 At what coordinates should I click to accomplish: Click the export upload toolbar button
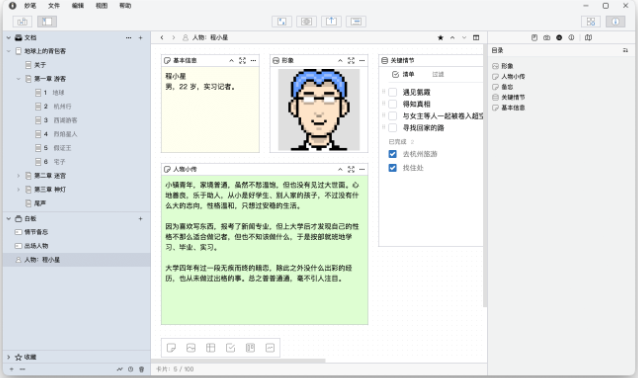[331, 22]
